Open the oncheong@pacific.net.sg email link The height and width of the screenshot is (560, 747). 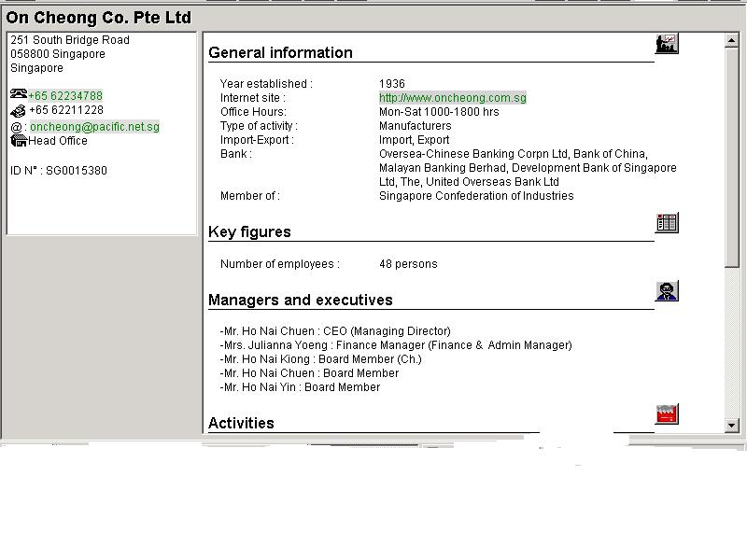tap(94, 127)
